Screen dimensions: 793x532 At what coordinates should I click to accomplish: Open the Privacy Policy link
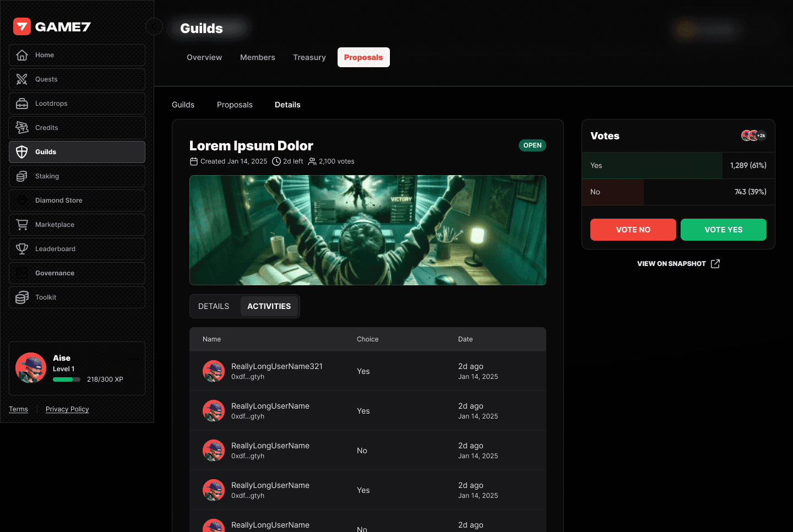(67, 409)
